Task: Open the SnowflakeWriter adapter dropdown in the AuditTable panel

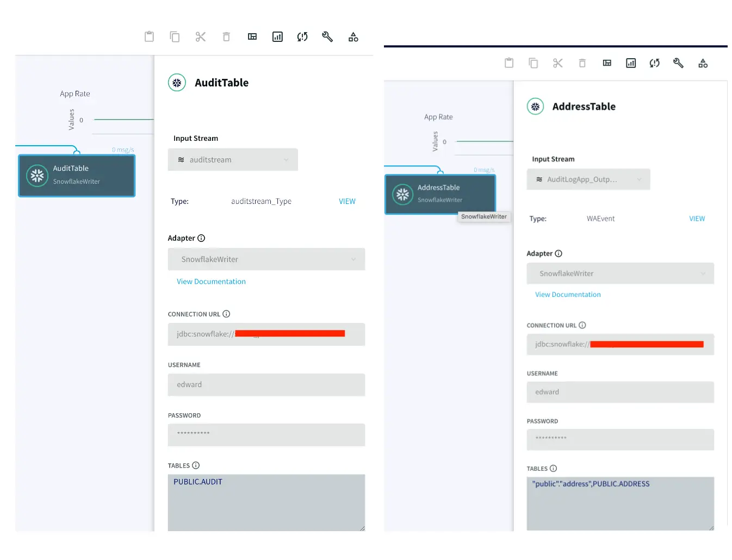Action: (x=266, y=259)
